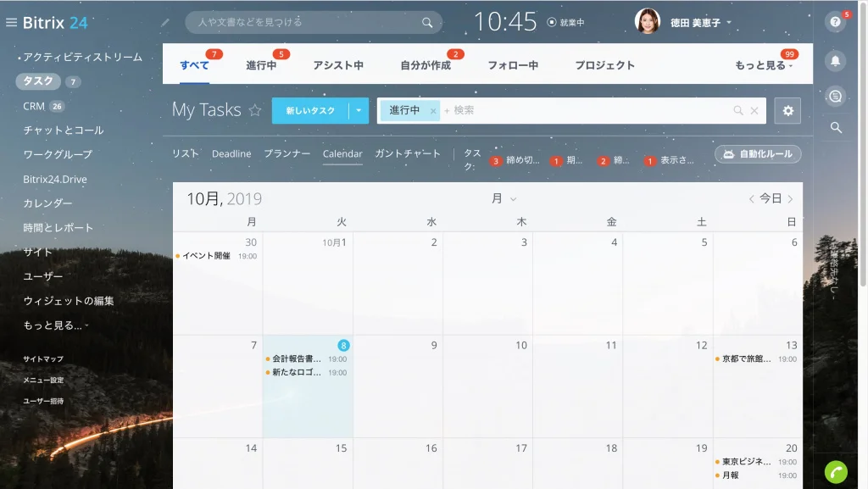Go to the previous month with the arrow
This screenshot has height=489, width=868.
tap(751, 199)
